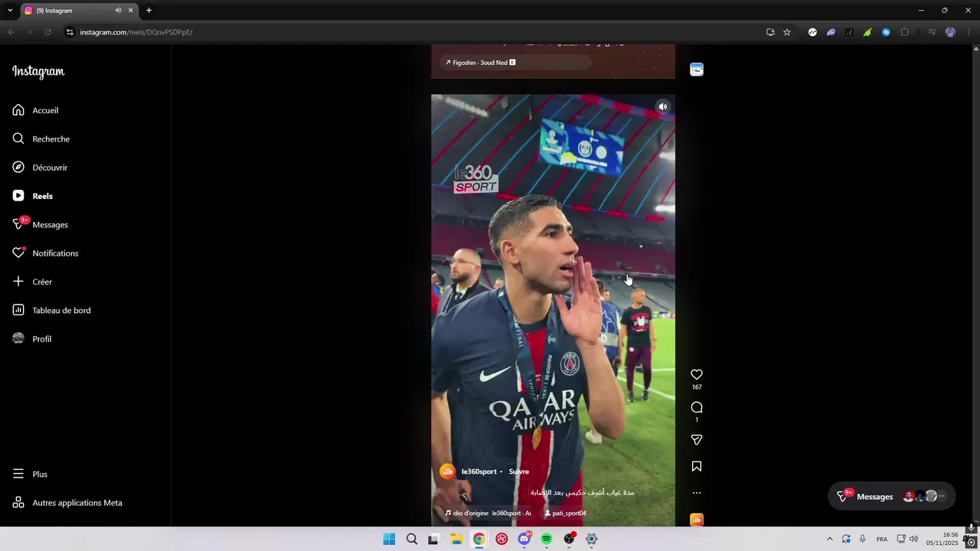Mute the Instagram browser tab's audio
Screen dimensions: 980x551
(118, 11)
